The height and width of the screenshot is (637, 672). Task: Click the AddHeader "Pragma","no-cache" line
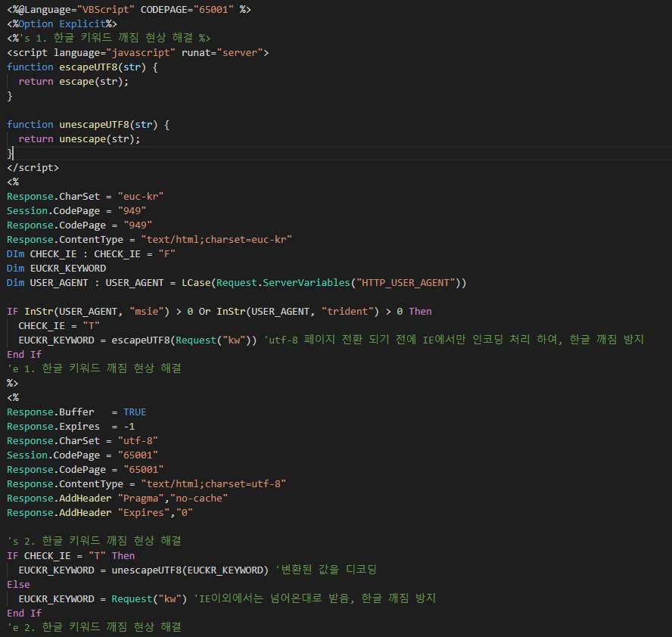tap(117, 499)
